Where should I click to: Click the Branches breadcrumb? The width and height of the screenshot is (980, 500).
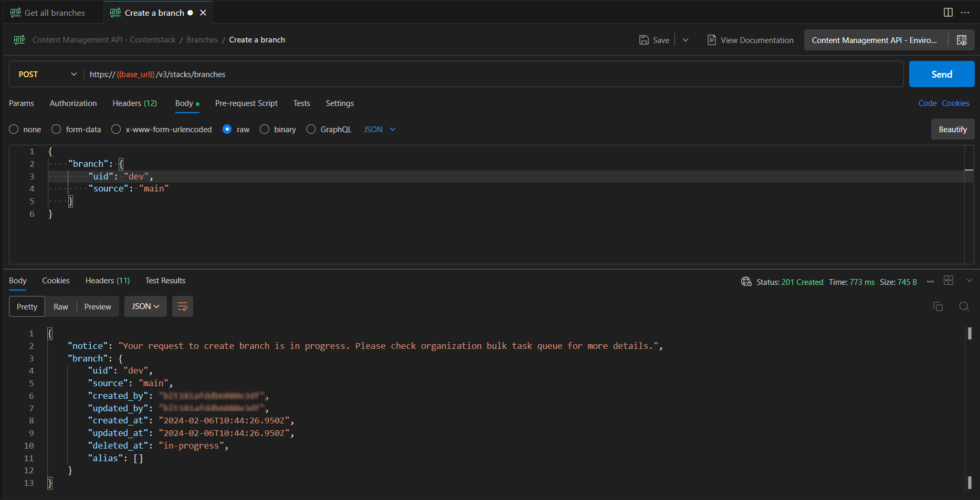point(202,40)
